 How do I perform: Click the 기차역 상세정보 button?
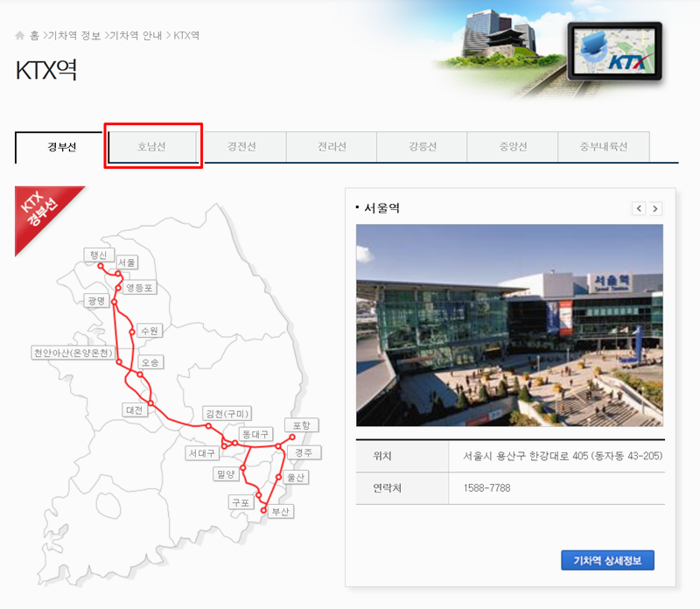tap(607, 560)
